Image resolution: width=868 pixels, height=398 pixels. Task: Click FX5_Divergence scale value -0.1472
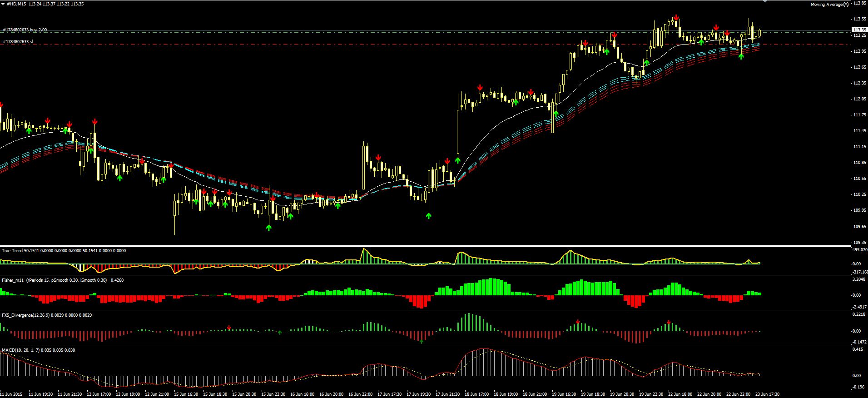[x=859, y=343]
